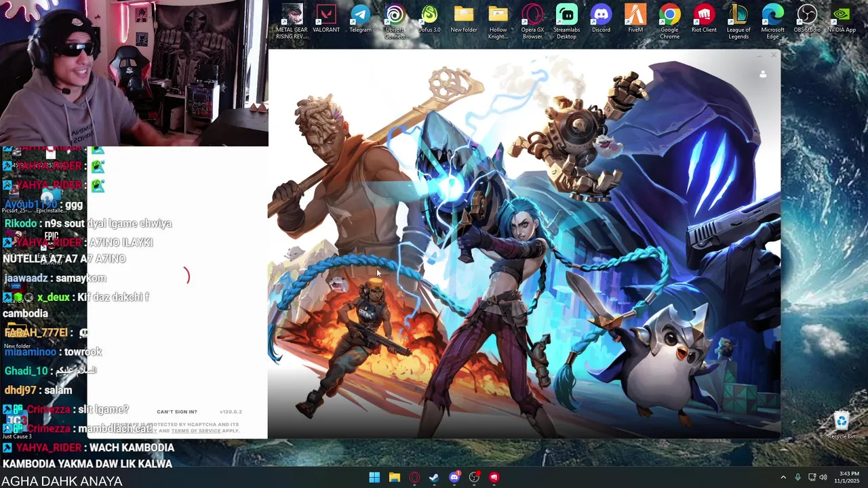Open the volume tray icon
Image resolution: width=868 pixels, height=488 pixels.
coord(823,477)
